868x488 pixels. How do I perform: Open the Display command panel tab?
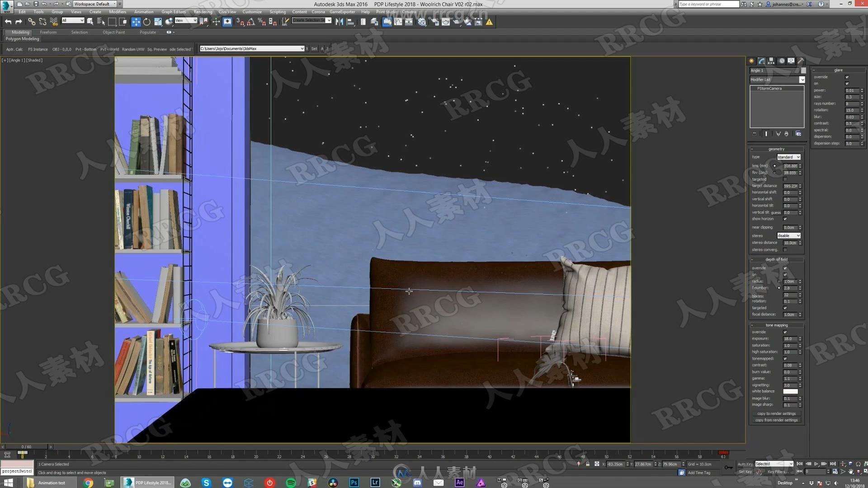791,61
